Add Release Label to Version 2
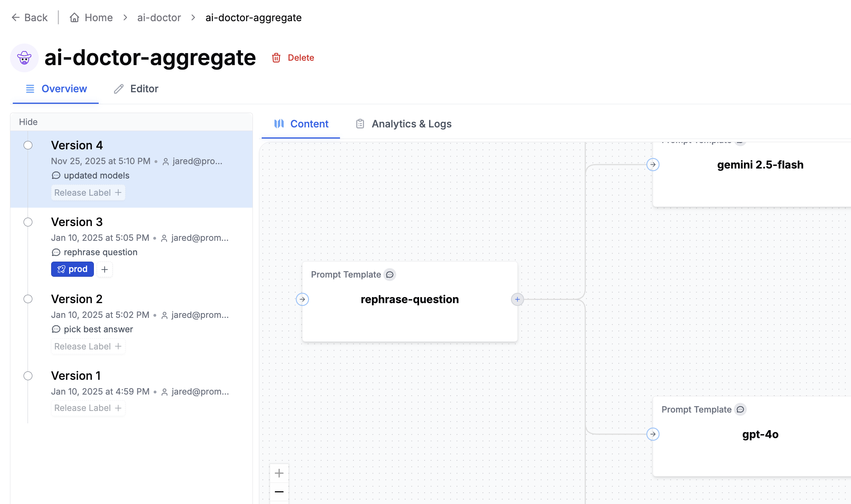This screenshot has width=851, height=504. pos(88,346)
